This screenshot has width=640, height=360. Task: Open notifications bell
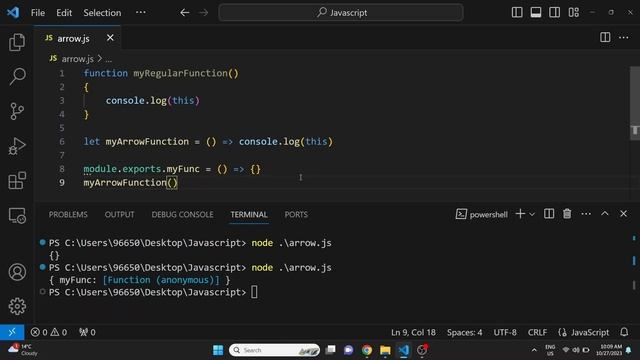(x=624, y=332)
